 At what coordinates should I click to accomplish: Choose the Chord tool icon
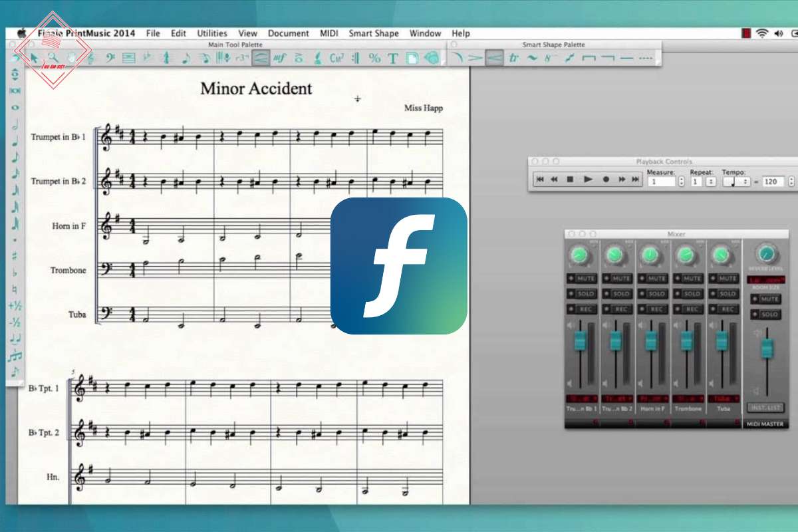[336, 59]
